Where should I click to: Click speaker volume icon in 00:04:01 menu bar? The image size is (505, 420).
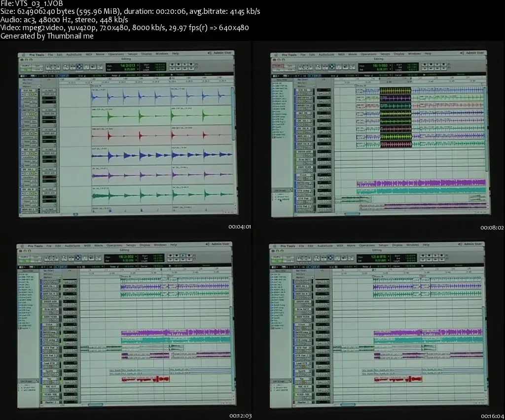(x=209, y=53)
